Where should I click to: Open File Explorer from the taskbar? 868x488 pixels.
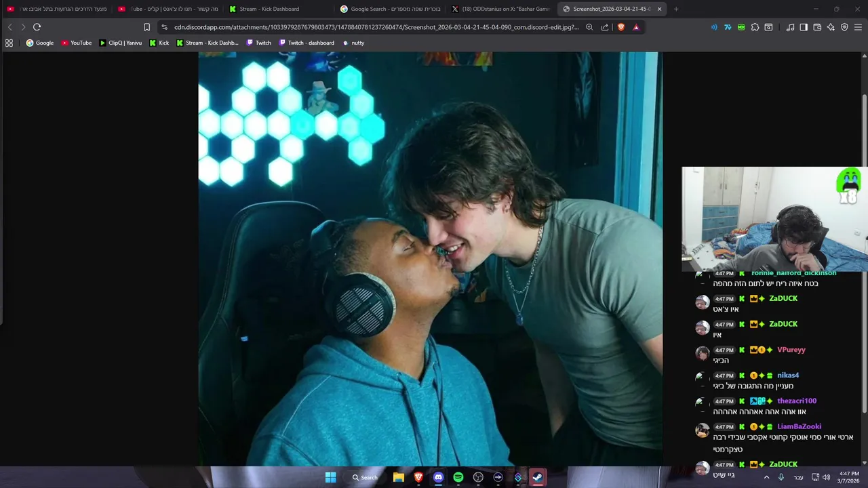pyautogui.click(x=399, y=477)
